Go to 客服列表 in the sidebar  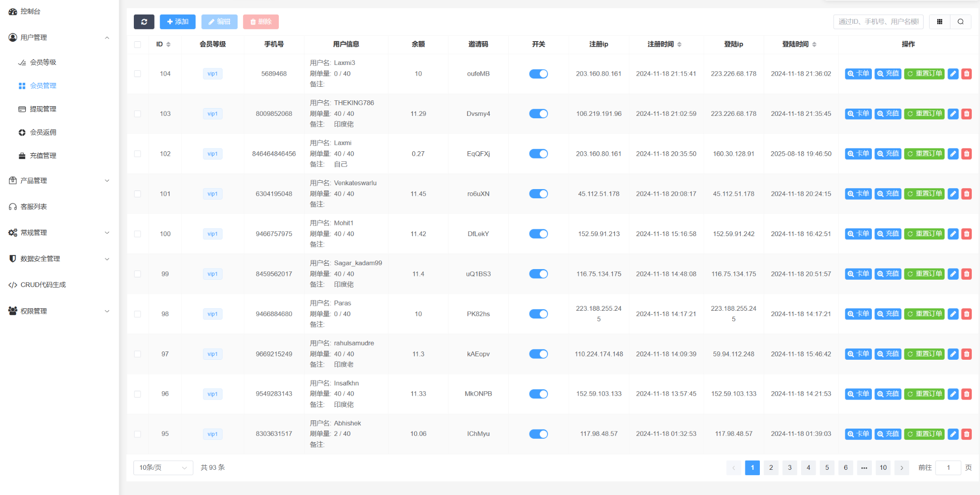(34, 207)
